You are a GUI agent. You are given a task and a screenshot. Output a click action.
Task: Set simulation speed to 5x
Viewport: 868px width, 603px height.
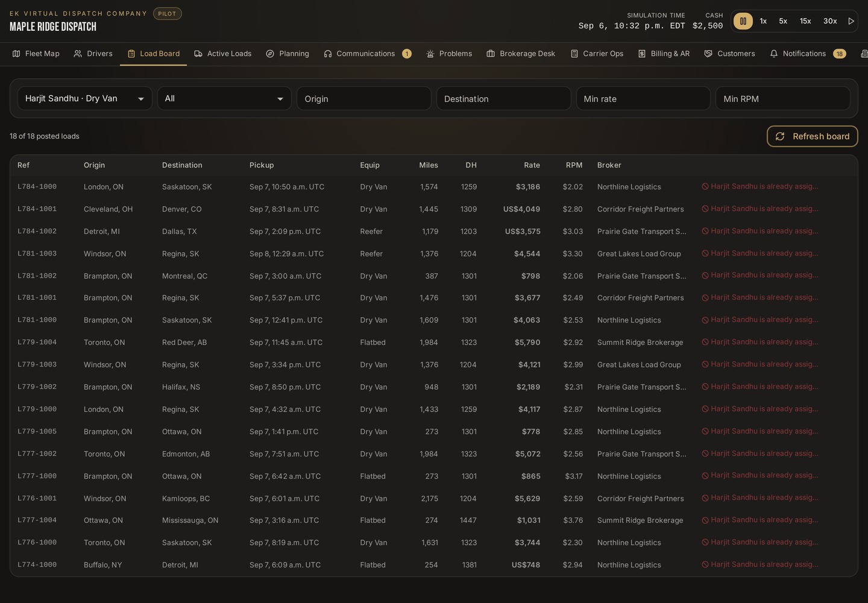click(x=783, y=21)
